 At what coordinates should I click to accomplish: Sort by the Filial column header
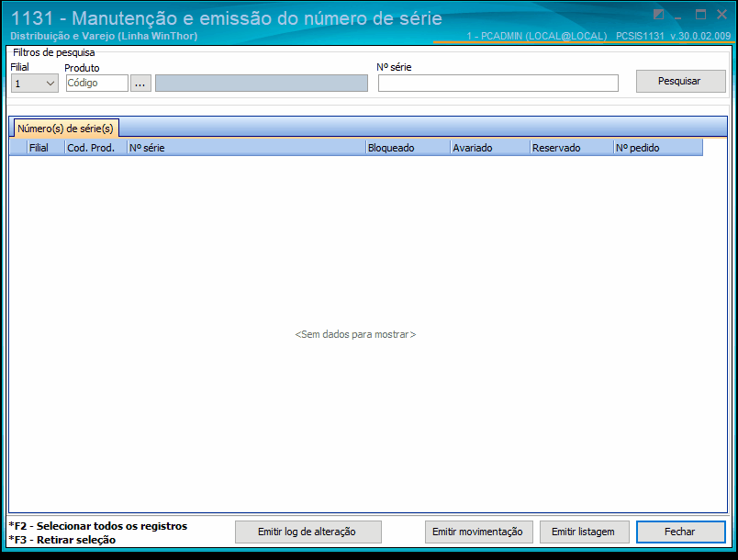point(46,148)
